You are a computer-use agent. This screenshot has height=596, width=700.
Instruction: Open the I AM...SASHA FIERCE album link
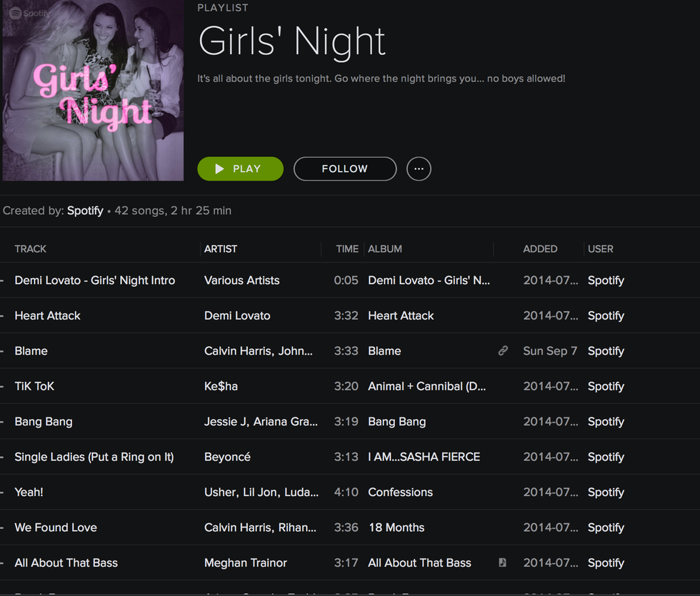[424, 457]
